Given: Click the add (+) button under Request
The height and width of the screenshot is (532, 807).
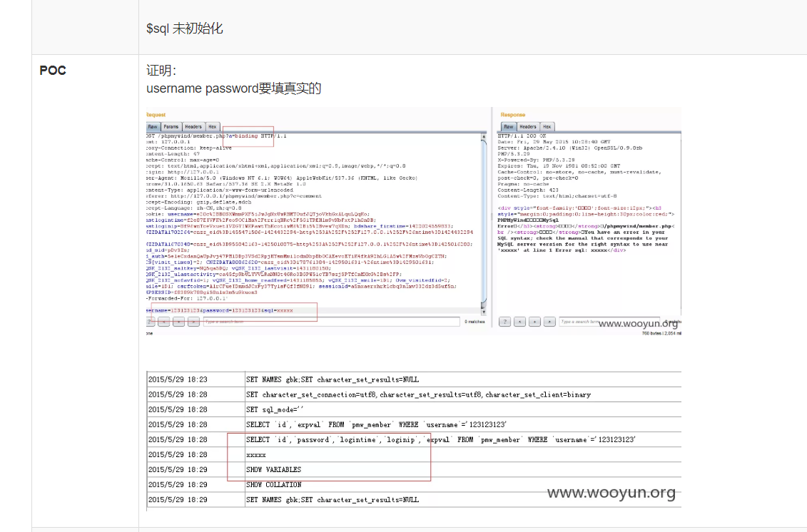Looking at the screenshot, I should point(179,322).
